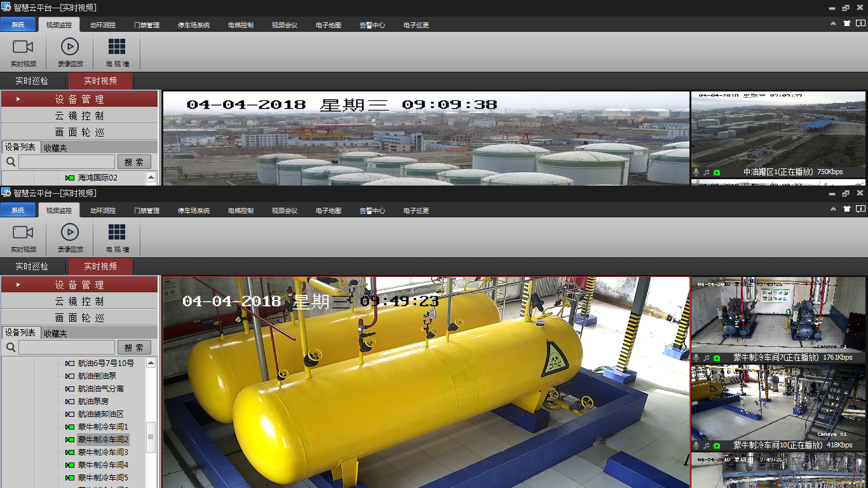Select 蒙牛制冷车间10 video thumbnail
868x488 pixels.
(x=778, y=402)
